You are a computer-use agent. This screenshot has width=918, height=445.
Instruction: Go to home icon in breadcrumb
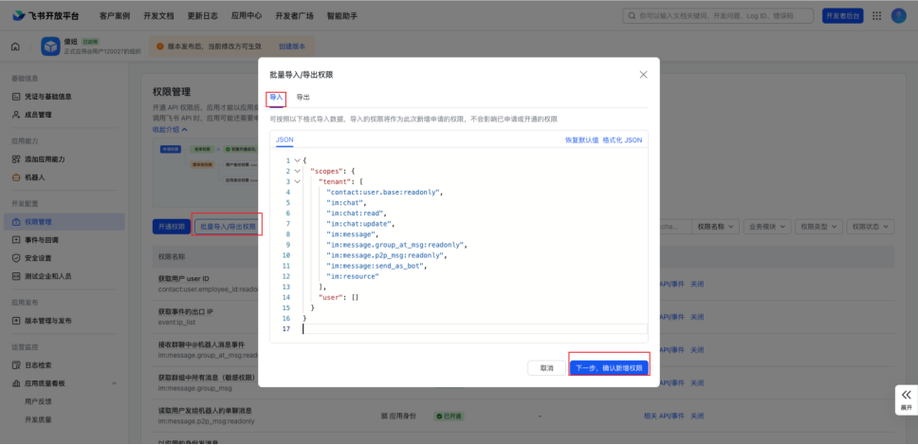tap(15, 46)
